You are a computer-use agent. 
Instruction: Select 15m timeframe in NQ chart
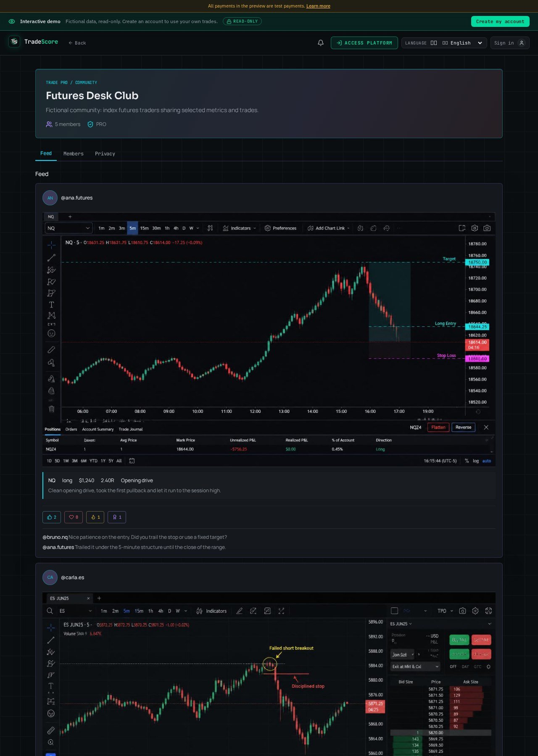144,228
